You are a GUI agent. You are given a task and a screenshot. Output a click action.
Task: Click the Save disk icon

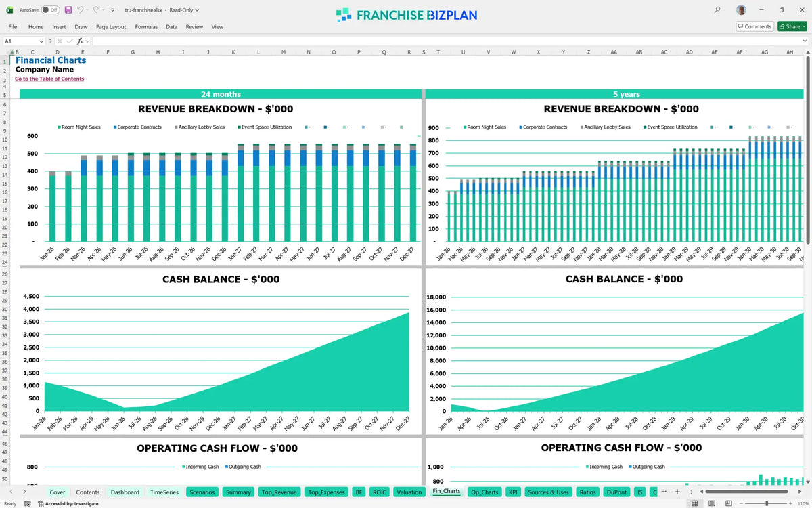(x=68, y=10)
